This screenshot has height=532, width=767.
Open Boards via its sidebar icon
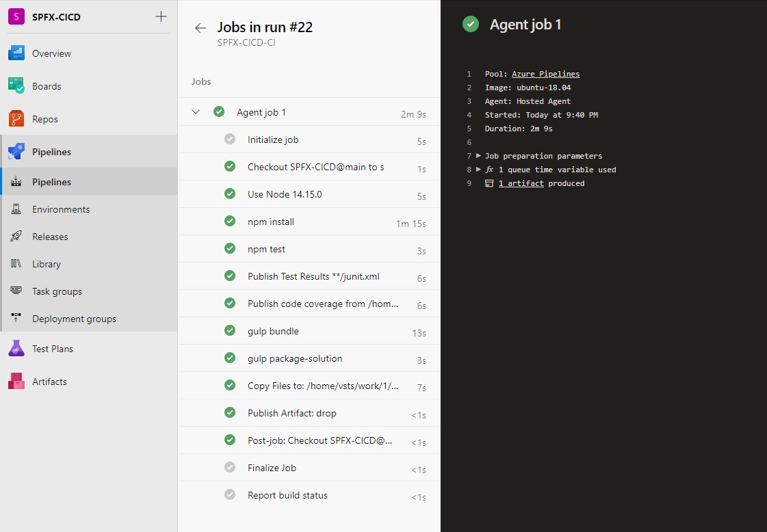point(16,86)
